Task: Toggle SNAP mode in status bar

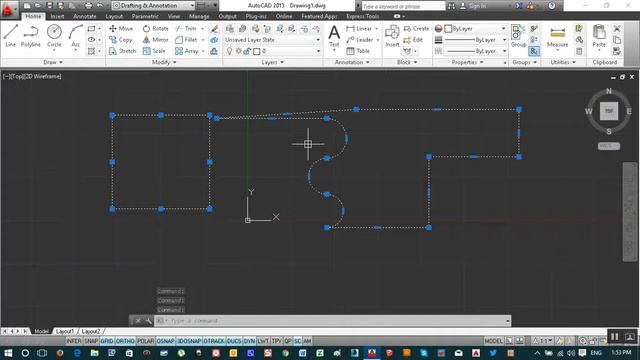Action: [x=91, y=341]
